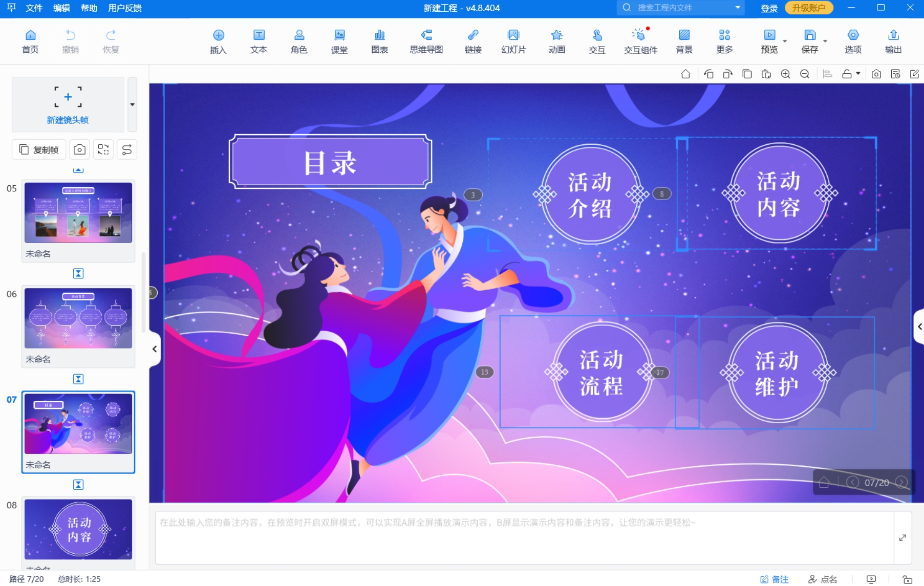This screenshot has height=586, width=924.
Task: Click the frame camera snapshot button
Action: pos(79,149)
